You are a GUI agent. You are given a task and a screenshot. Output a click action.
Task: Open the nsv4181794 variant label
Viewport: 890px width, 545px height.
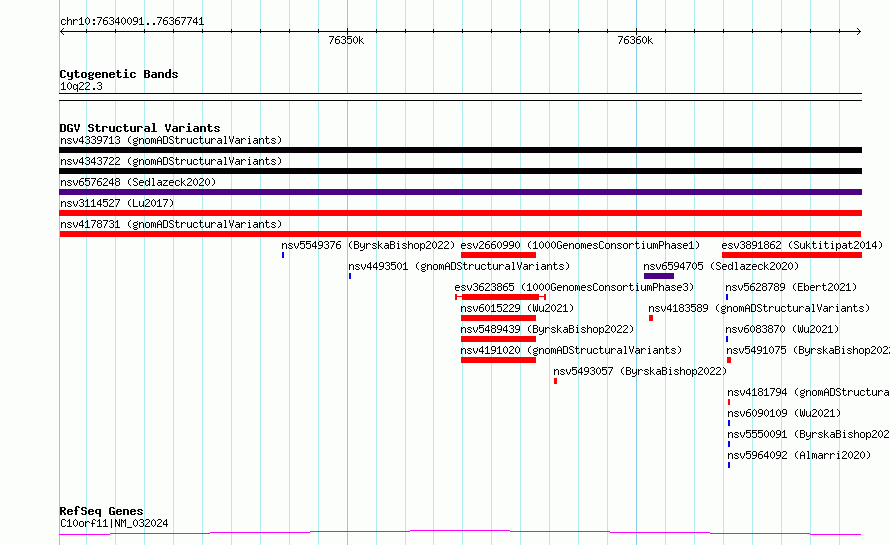(x=808, y=392)
